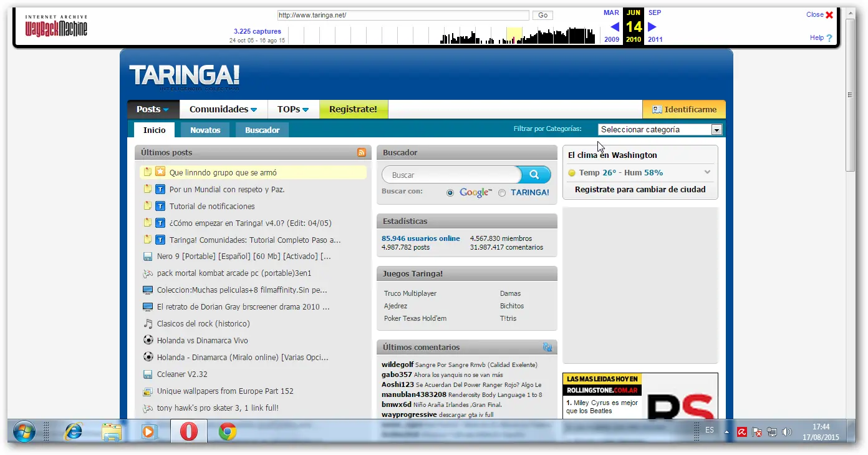Open the Buscador tab
The image size is (868, 455).
262,129
